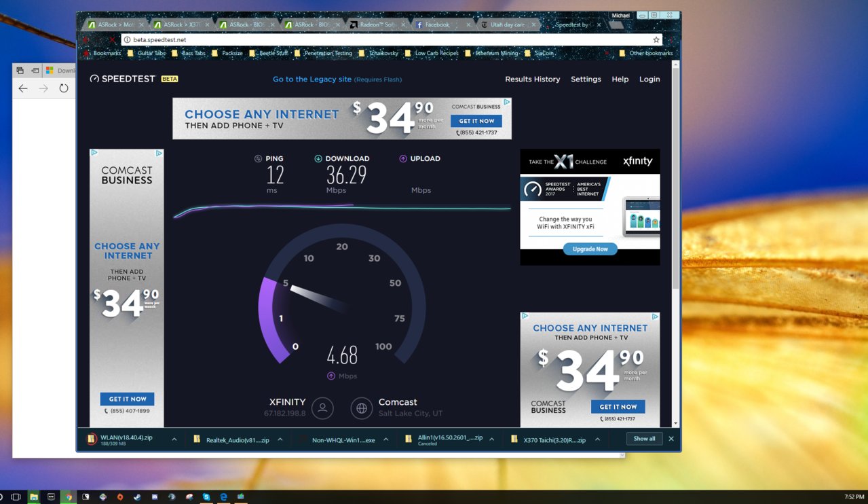Expand options for Non-WHQL exe download
Screen dimensions: 868x504
coord(386,439)
